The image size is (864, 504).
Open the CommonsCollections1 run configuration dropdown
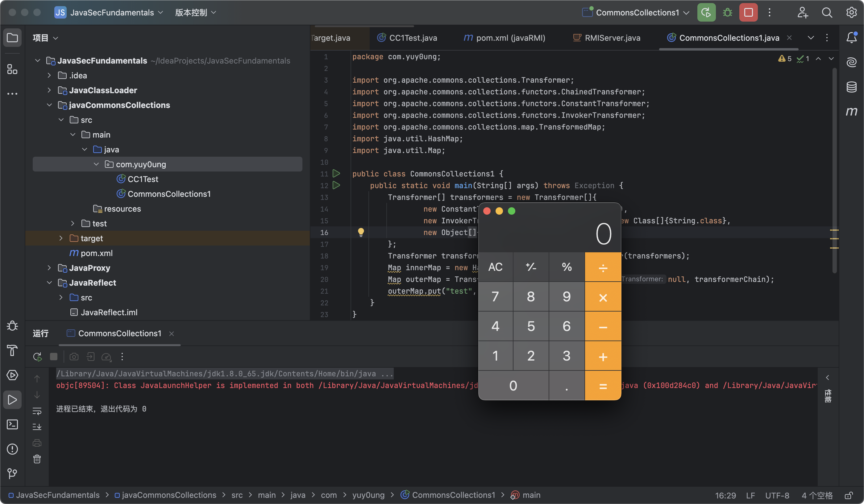click(x=638, y=13)
